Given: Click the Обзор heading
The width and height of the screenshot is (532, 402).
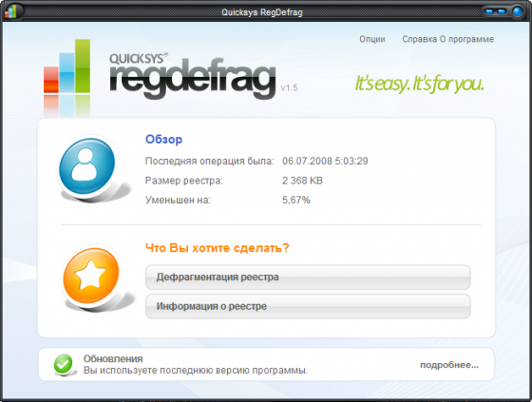Looking at the screenshot, I should (163, 139).
